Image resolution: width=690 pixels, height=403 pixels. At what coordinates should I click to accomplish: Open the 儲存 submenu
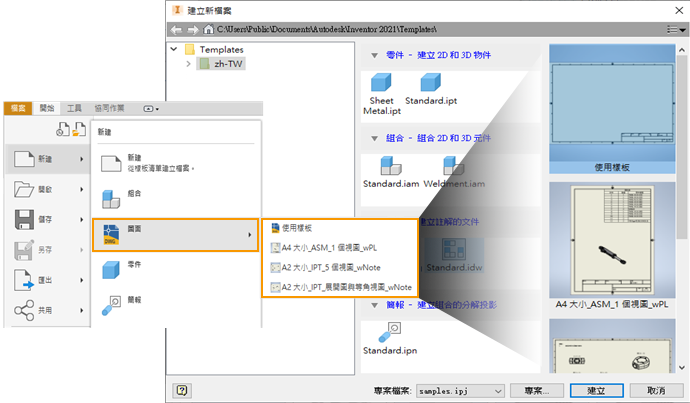pyautogui.click(x=48, y=220)
